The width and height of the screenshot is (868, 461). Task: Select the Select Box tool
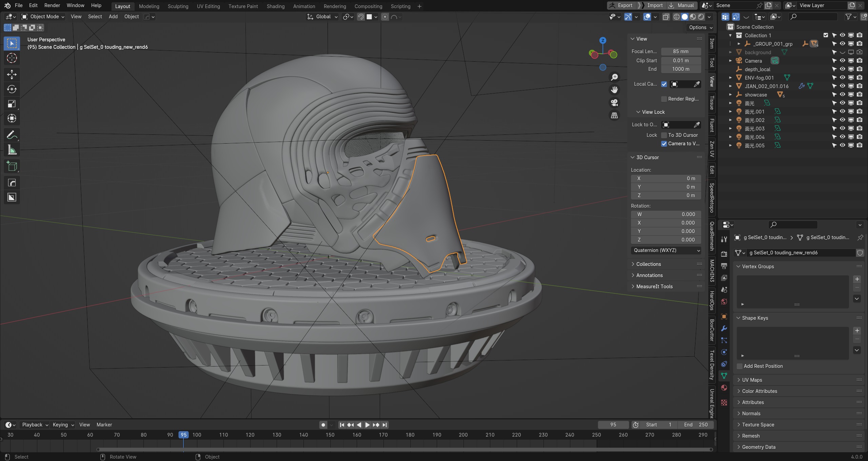pos(12,43)
